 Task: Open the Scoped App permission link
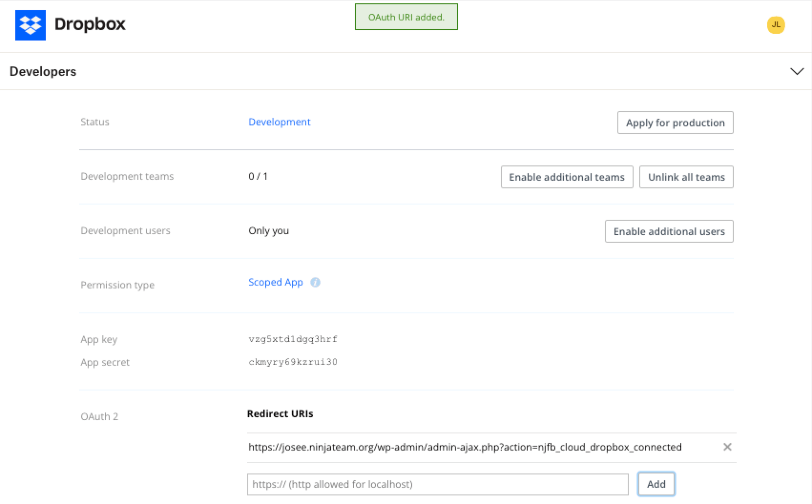[275, 282]
